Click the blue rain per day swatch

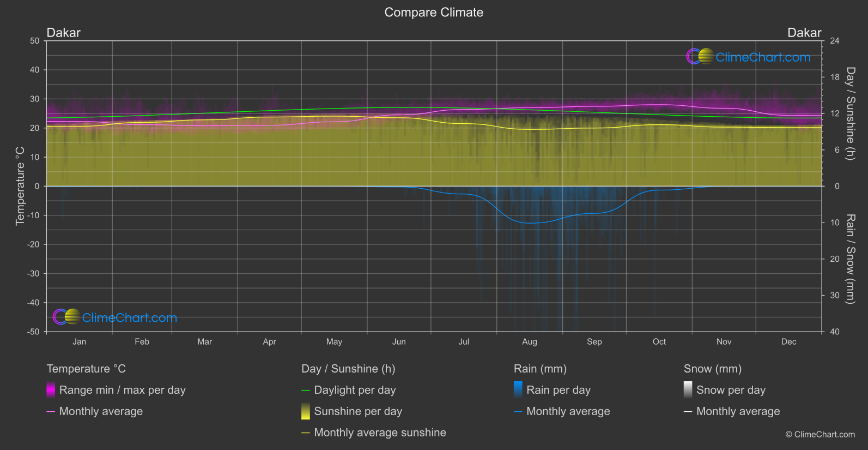pos(518,390)
